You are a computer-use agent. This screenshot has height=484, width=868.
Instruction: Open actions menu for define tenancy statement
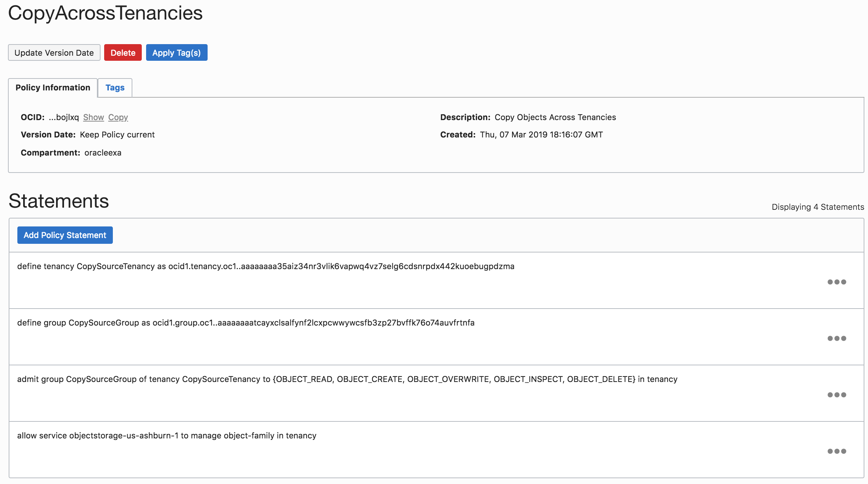[837, 282]
